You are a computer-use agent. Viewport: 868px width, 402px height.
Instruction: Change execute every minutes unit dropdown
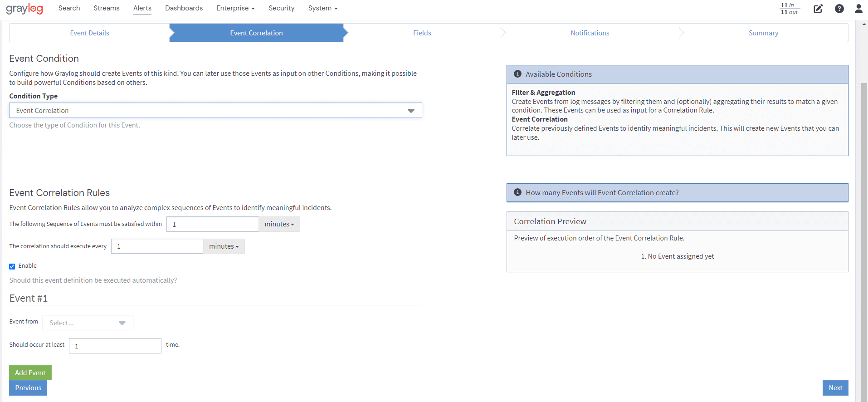pos(224,246)
